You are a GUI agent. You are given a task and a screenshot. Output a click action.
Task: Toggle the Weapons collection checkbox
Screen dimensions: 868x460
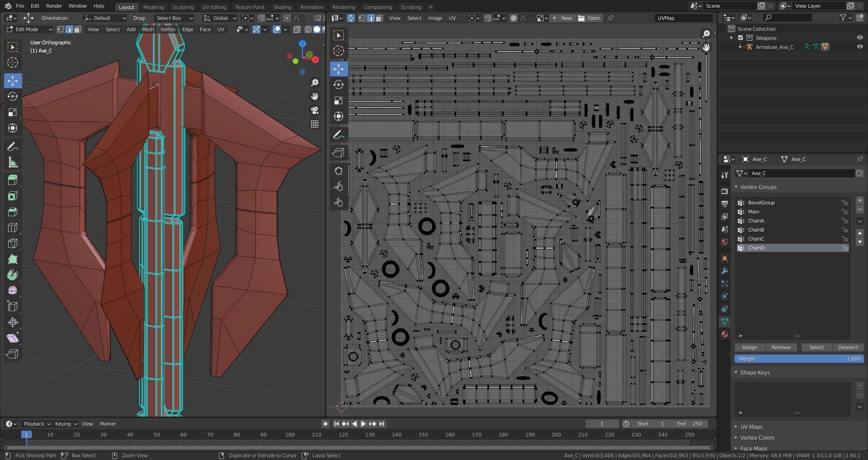pyautogui.click(x=741, y=38)
